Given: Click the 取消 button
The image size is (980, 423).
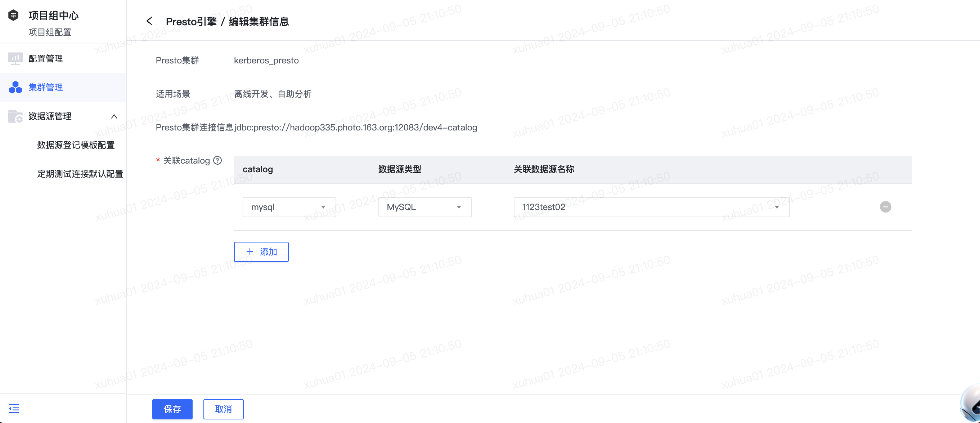Looking at the screenshot, I should [x=223, y=409].
